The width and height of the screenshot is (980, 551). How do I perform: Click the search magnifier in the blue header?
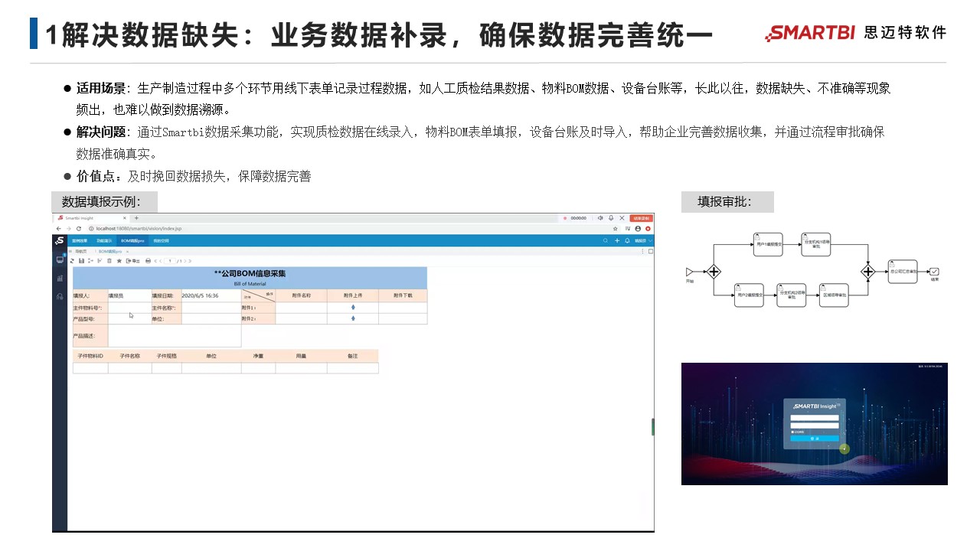606,240
